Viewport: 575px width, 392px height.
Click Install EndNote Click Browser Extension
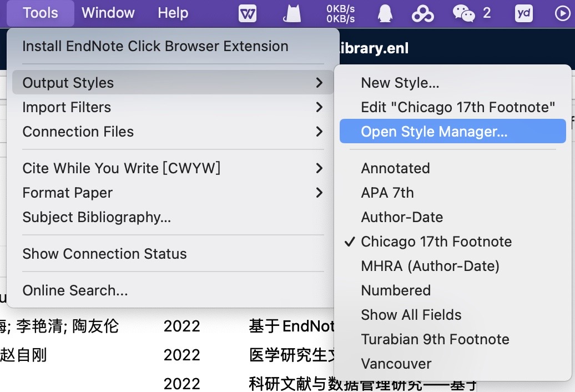tap(155, 46)
